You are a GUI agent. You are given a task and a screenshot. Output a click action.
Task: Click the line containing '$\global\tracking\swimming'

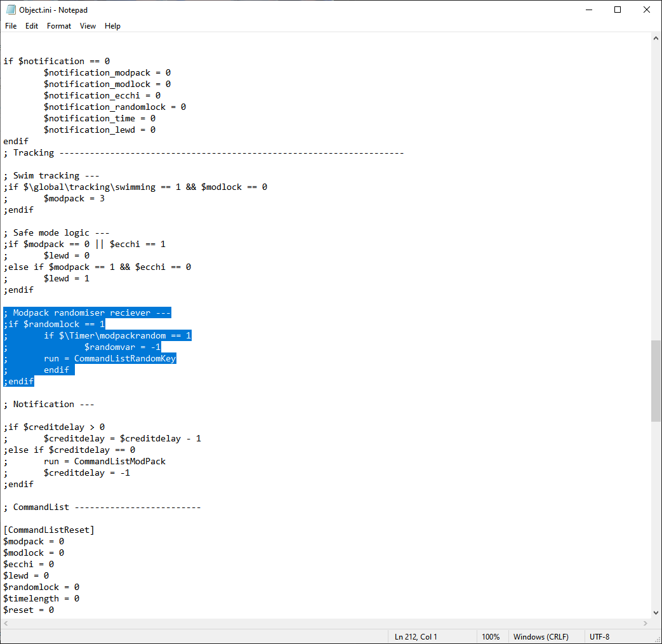tap(135, 187)
